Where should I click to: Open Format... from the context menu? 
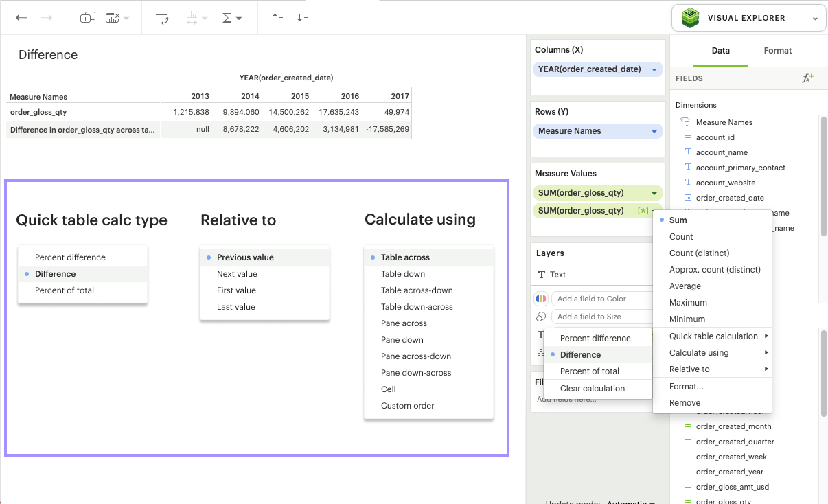(686, 387)
